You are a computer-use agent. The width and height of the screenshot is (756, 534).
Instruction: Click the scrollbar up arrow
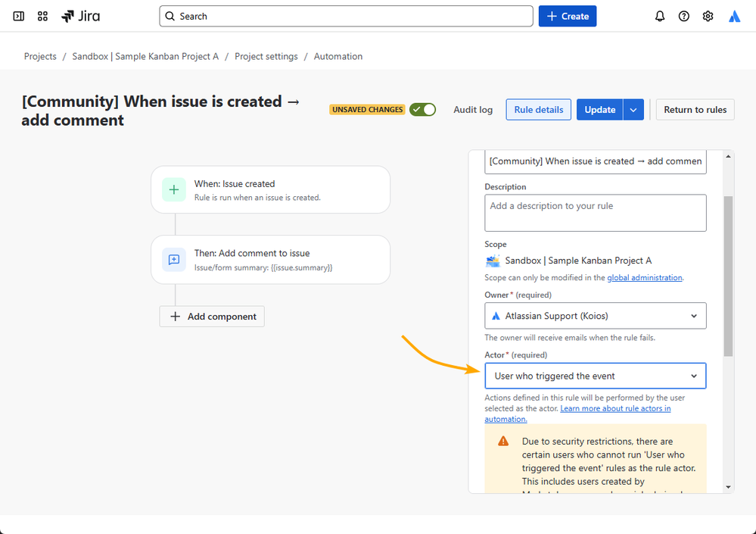coord(728,156)
